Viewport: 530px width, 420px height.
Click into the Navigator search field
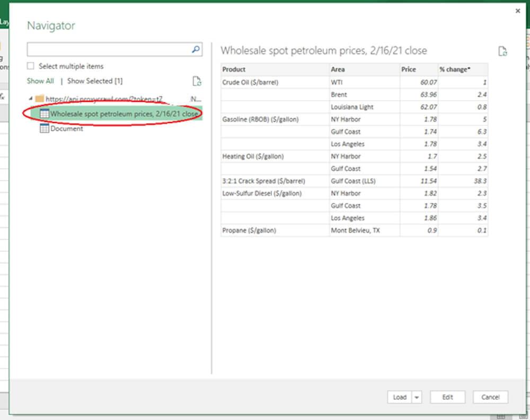(109, 49)
